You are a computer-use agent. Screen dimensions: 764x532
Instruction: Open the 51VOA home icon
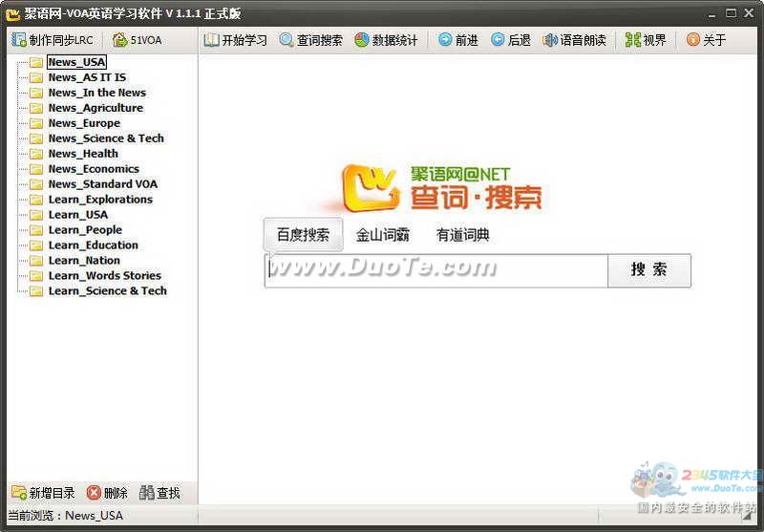[x=120, y=40]
